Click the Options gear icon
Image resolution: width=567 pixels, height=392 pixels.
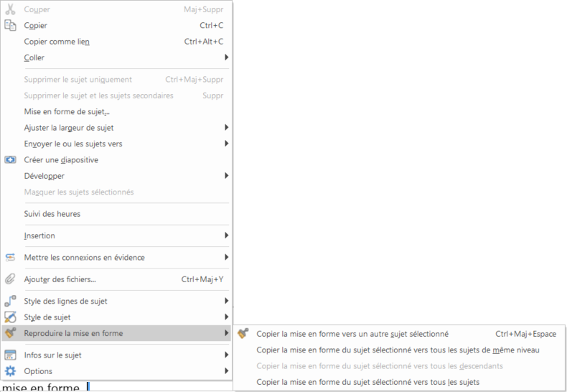click(10, 371)
